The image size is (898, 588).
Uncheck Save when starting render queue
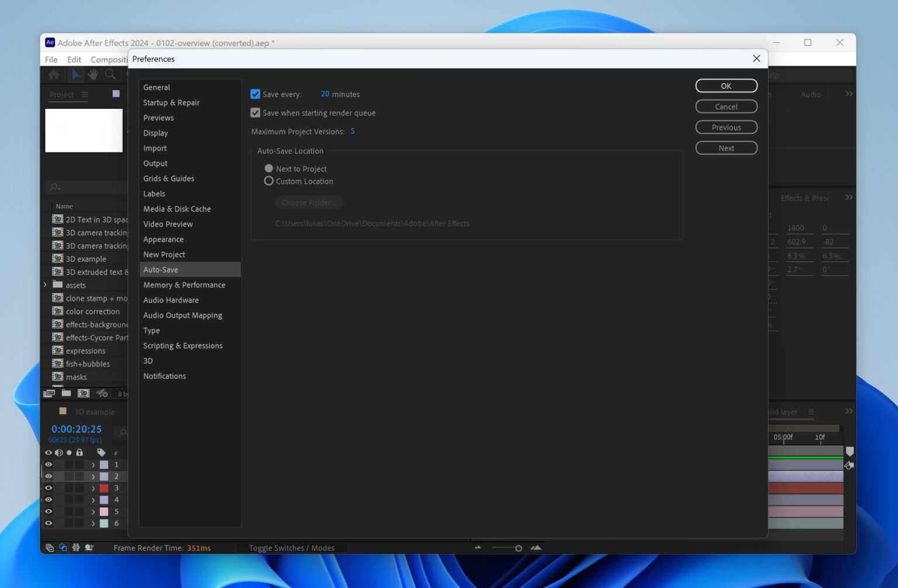point(255,112)
